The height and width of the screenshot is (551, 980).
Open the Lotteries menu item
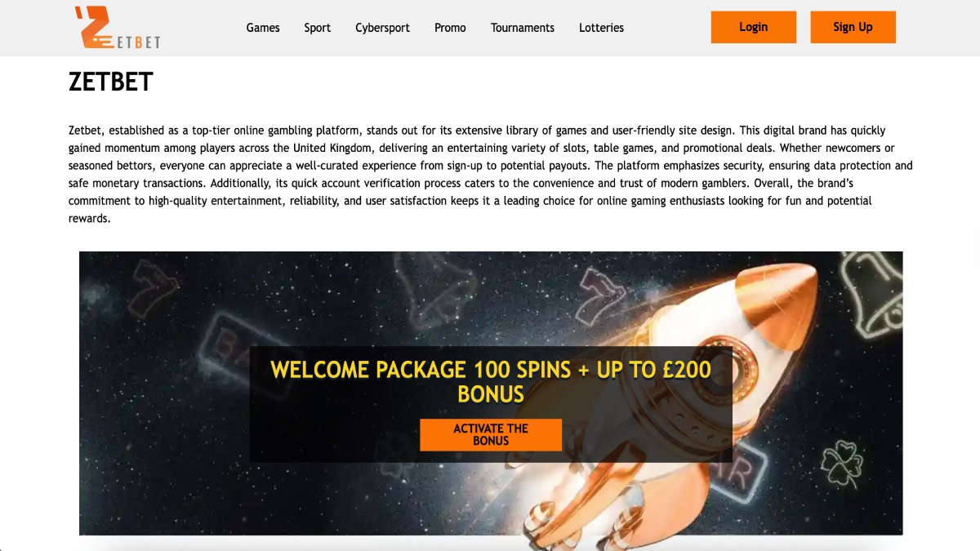click(601, 28)
